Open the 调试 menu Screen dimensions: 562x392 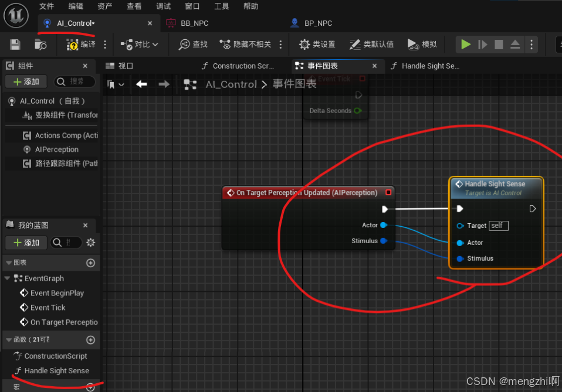[x=164, y=6]
